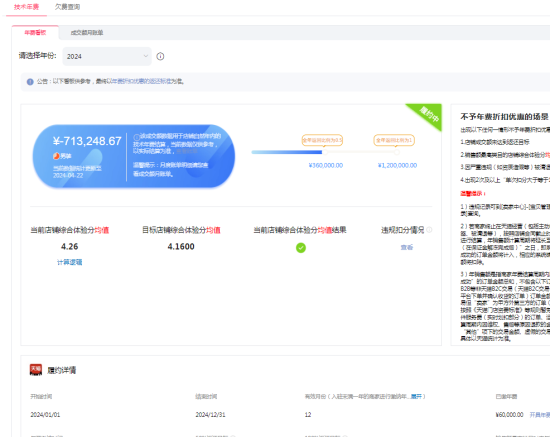Expand the 有效月份 description via 展开
Image resolution: width=550 pixels, height=437 pixels.
(416, 397)
